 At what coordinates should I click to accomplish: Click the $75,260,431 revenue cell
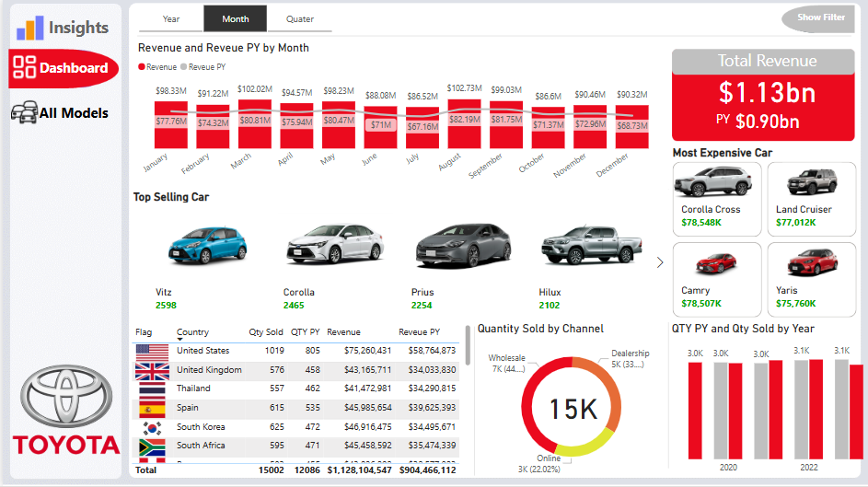[x=367, y=351]
